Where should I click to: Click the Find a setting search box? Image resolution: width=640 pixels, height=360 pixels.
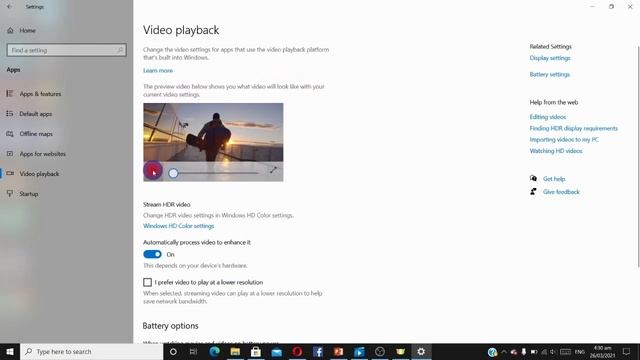point(67,50)
